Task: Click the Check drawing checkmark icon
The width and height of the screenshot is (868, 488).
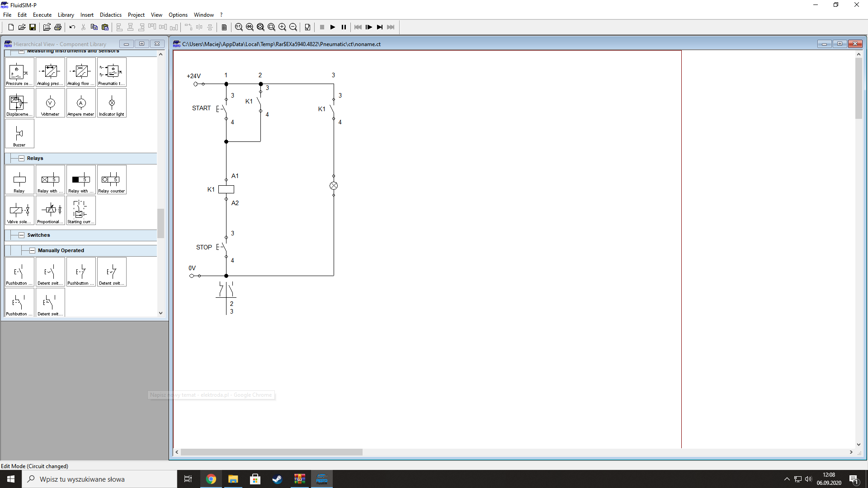Action: point(308,27)
